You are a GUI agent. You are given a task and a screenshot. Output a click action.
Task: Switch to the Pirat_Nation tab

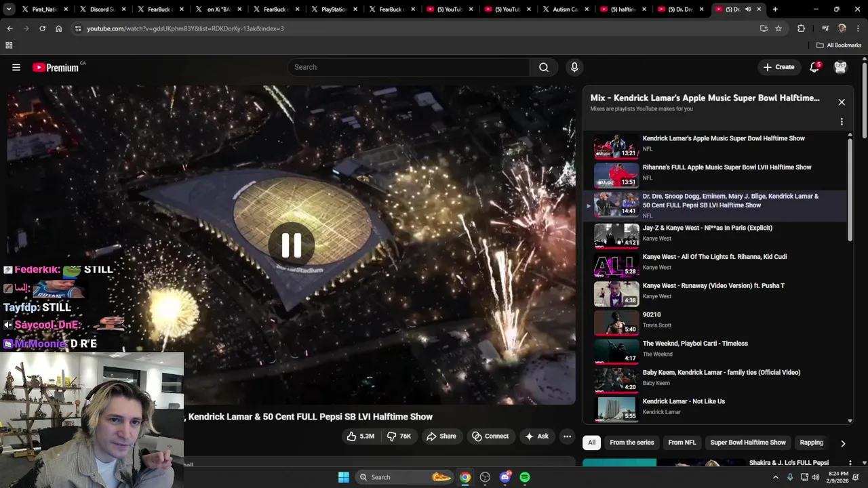pos(45,9)
